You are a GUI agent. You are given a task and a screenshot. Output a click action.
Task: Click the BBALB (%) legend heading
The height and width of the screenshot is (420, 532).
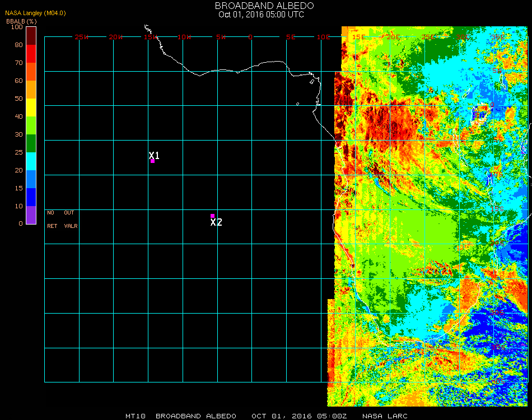[18, 21]
